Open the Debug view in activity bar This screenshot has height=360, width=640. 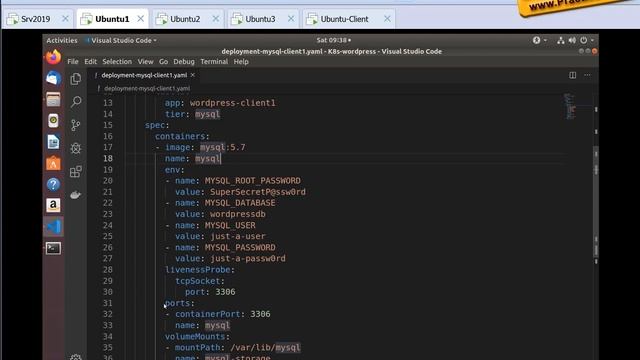76,148
